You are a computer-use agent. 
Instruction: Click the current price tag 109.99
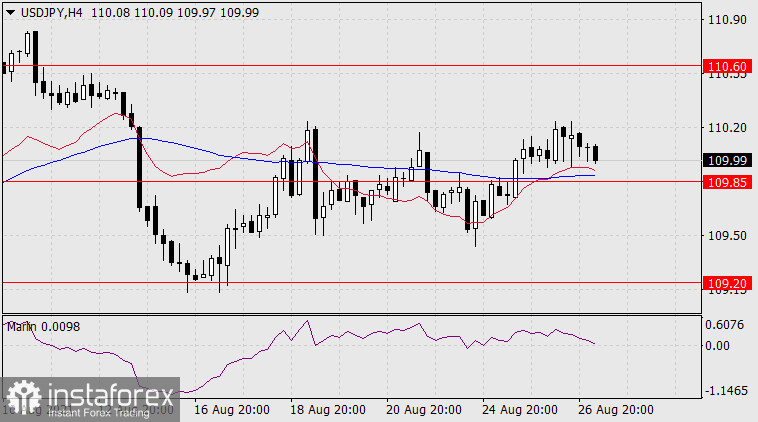(x=727, y=160)
